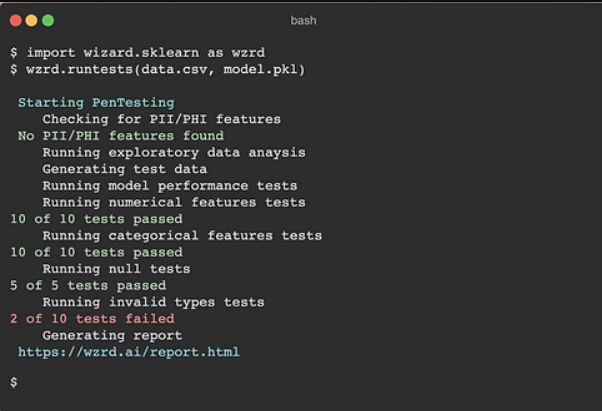Click 'Running numerical features tests' line

click(x=174, y=202)
